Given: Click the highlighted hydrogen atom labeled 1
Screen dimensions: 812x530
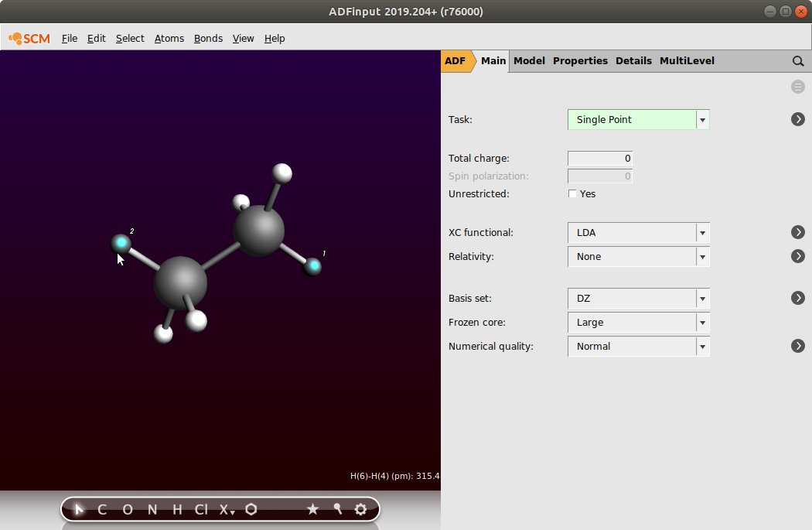Looking at the screenshot, I should (x=313, y=267).
